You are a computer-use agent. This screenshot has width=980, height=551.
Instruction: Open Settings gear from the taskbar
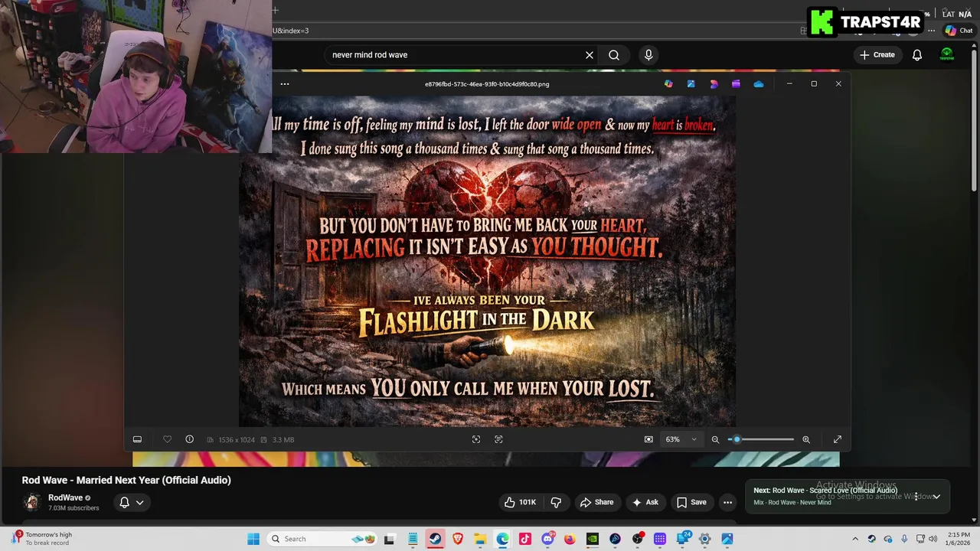(x=704, y=539)
